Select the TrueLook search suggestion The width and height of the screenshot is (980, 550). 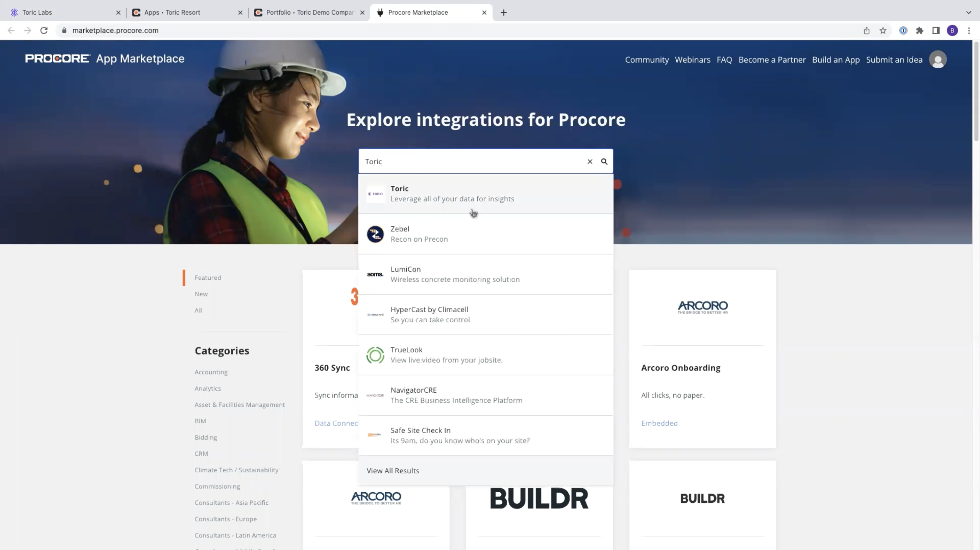486,355
